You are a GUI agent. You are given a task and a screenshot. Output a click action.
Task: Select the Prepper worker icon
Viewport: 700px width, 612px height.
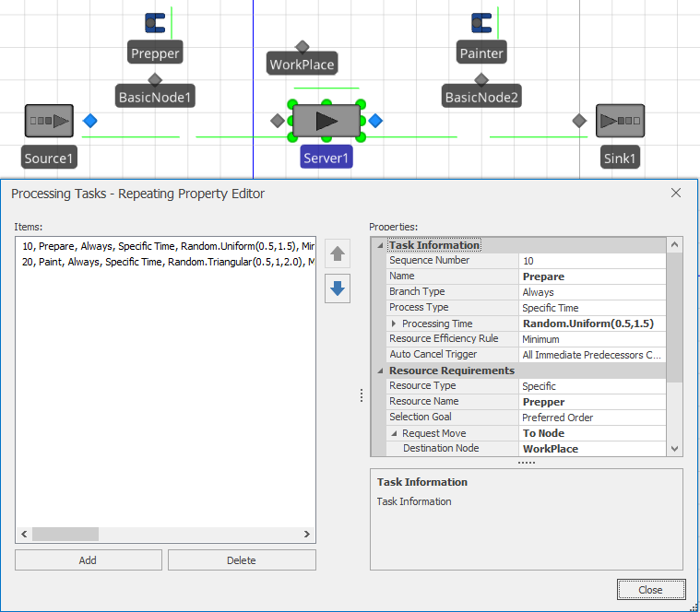[x=155, y=23]
